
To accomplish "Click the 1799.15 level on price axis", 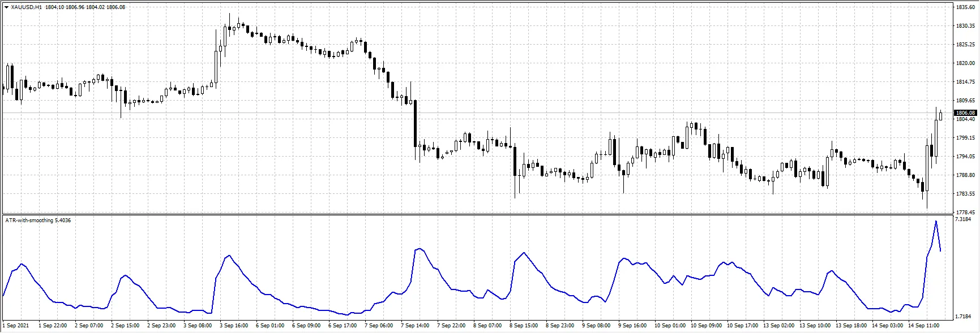I will [965, 138].
